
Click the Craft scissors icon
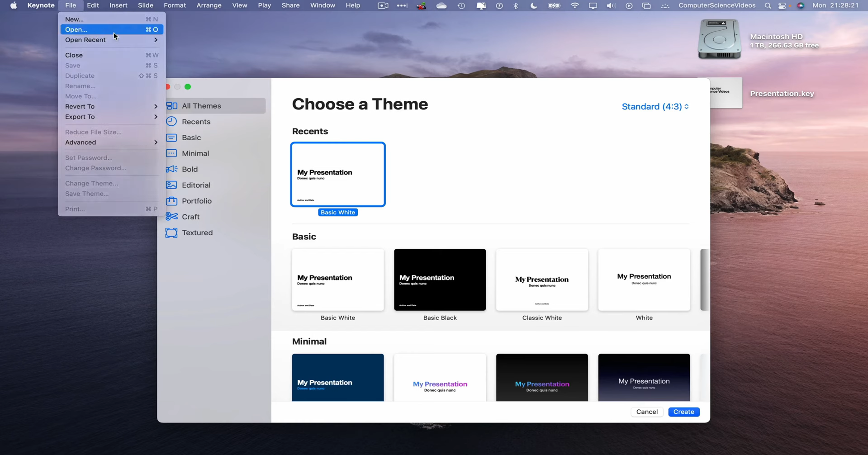[171, 217]
